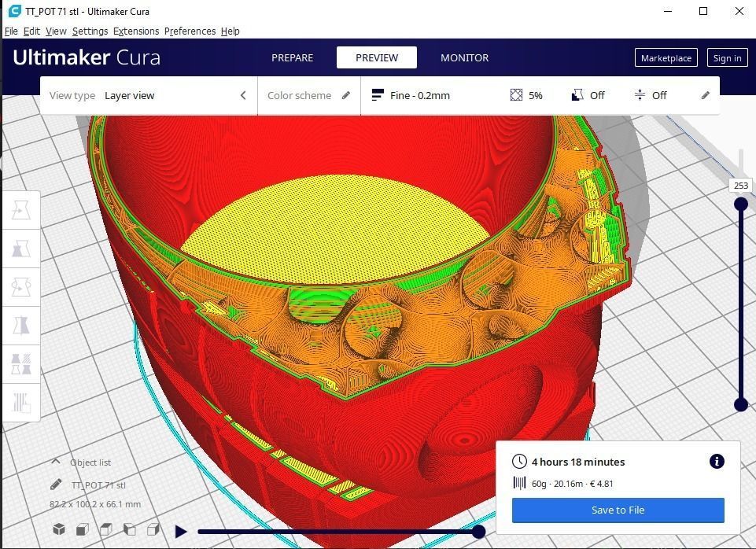Select the Mirror tool in left toolbar
The height and width of the screenshot is (549, 756).
20,326
